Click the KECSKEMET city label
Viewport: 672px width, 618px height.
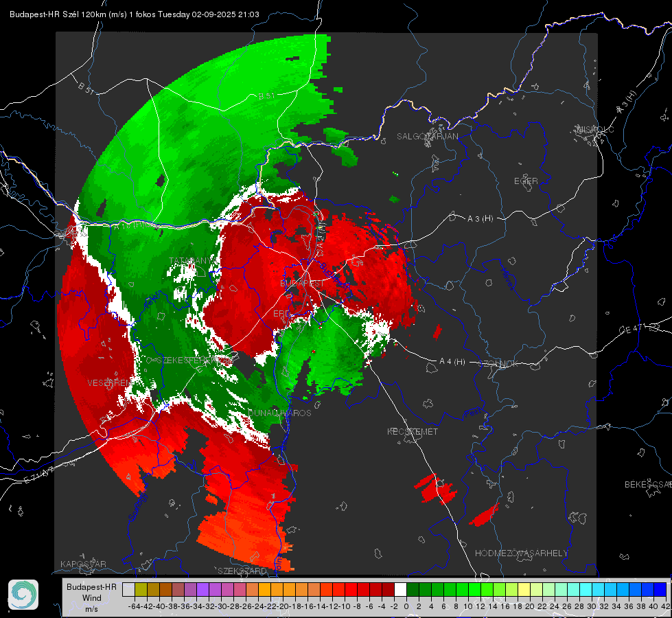coord(413,431)
